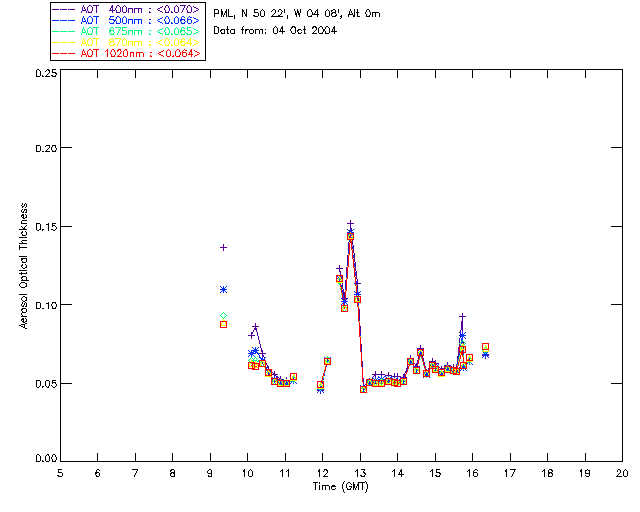Click the isolated blue asterisk marker near 9:20
This screenshot has height=512, width=640.
coord(223,289)
